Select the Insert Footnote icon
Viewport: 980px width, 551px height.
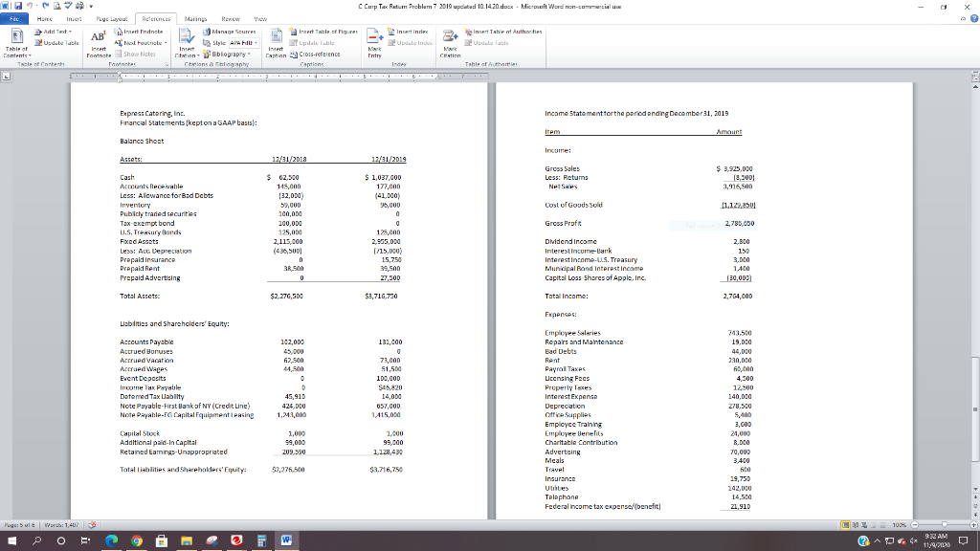(100, 43)
